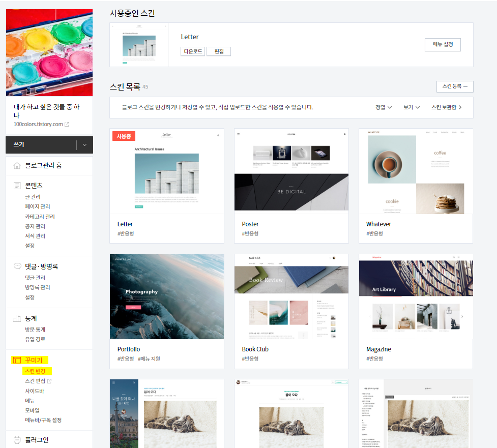Click #메뉴 지원 tag under Portfolio

tap(149, 359)
